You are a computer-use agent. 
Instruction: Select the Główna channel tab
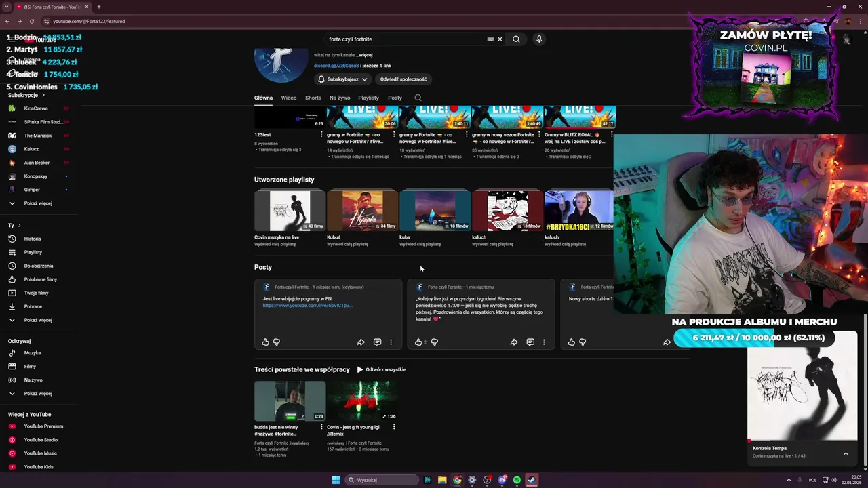(x=263, y=98)
